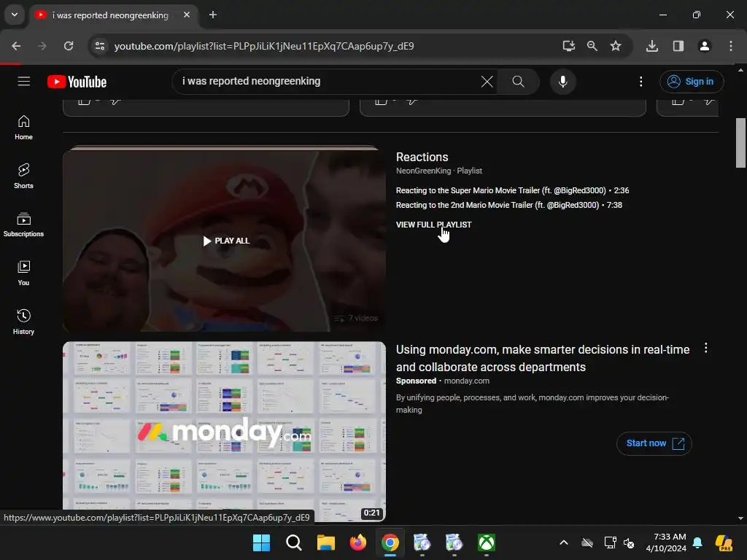This screenshot has height=560, width=747.
Task: Select the 'i was reported neongreenking' tab
Action: 110,15
